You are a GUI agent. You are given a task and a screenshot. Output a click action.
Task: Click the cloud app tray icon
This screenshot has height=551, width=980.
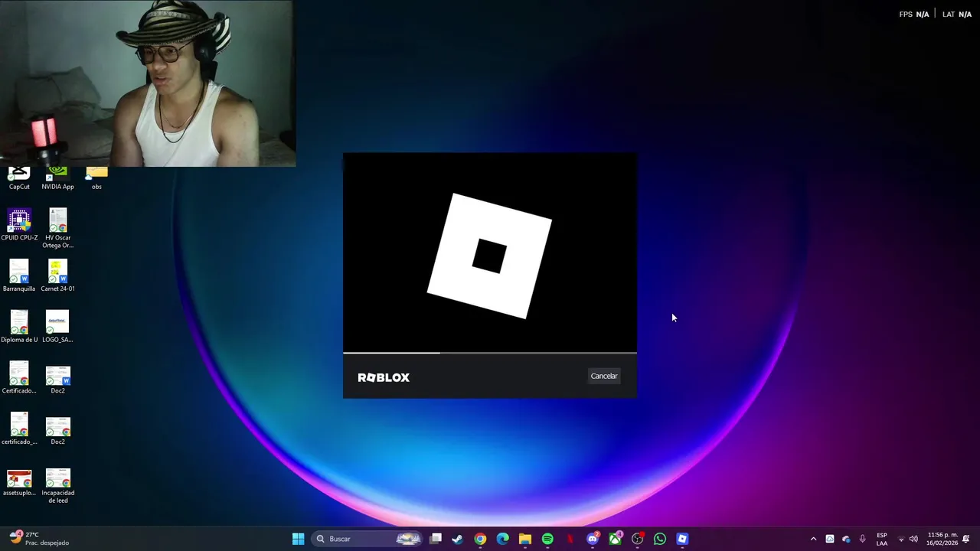(830, 539)
